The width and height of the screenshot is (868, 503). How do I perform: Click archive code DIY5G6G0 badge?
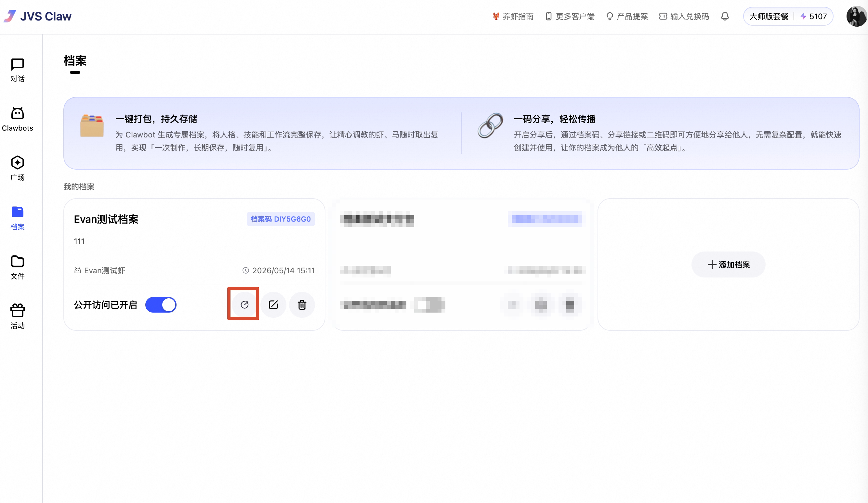click(280, 219)
